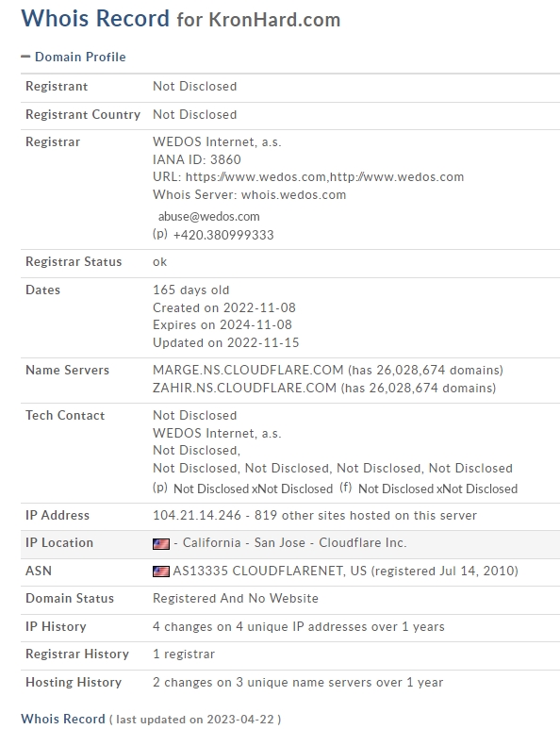560x729 pixels.
Task: Click the registrar phone number +420.380999333
Action: (223, 235)
